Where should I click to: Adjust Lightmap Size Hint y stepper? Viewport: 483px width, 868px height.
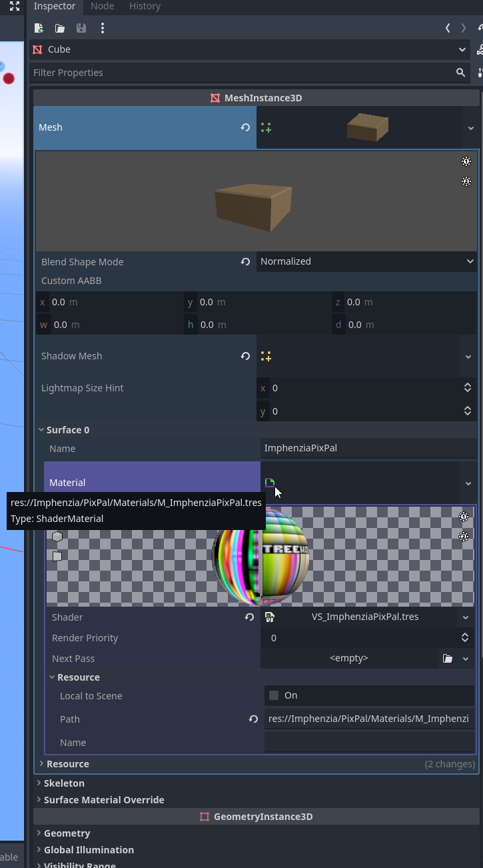coord(468,411)
